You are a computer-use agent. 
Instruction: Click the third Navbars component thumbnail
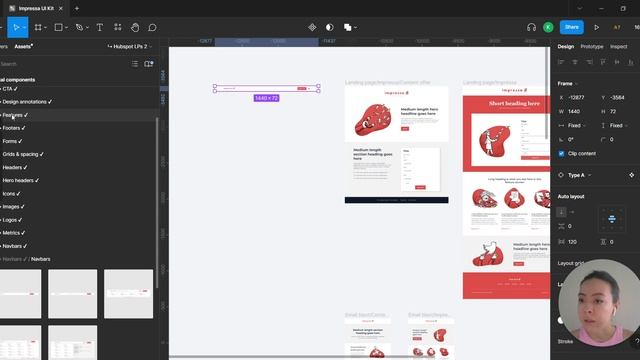click(x=129, y=294)
